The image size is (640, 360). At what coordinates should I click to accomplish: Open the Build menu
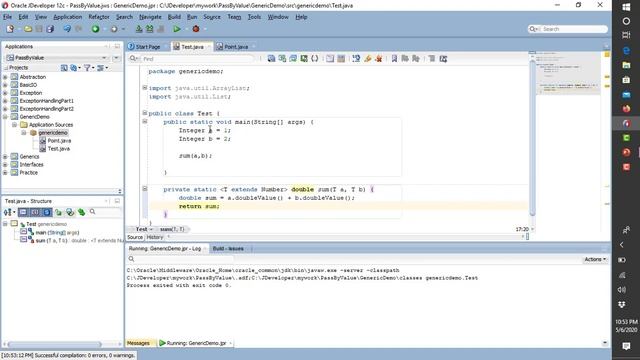pos(174,17)
